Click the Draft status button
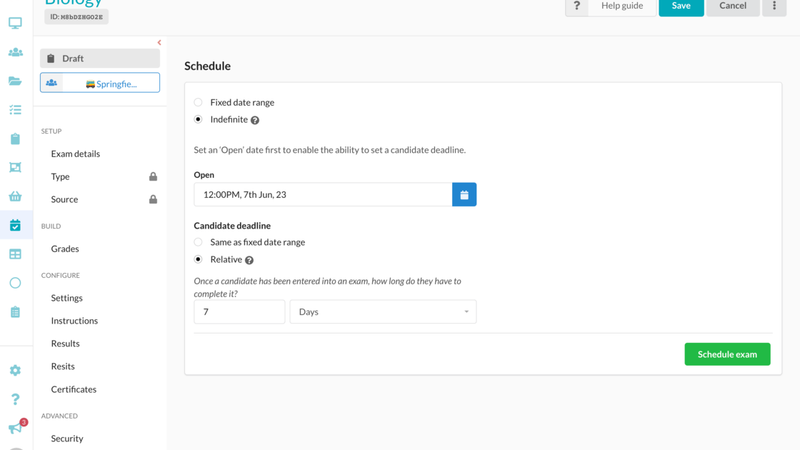800x450 pixels. pyautogui.click(x=100, y=58)
